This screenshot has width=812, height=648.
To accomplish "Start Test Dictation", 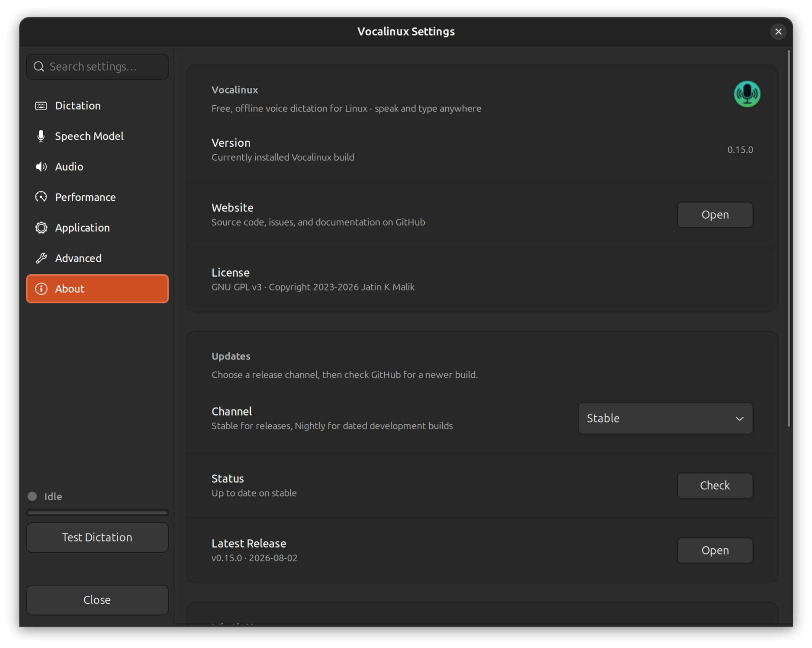I will 97,537.
